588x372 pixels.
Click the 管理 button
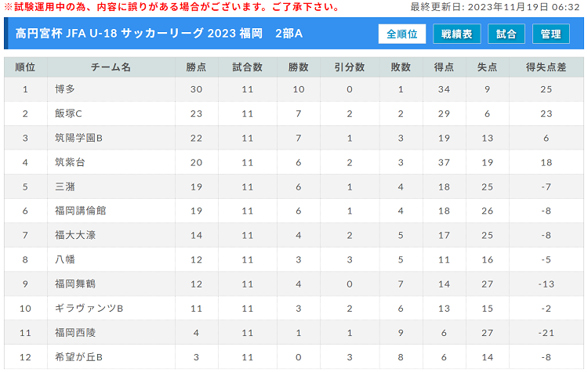pyautogui.click(x=550, y=34)
